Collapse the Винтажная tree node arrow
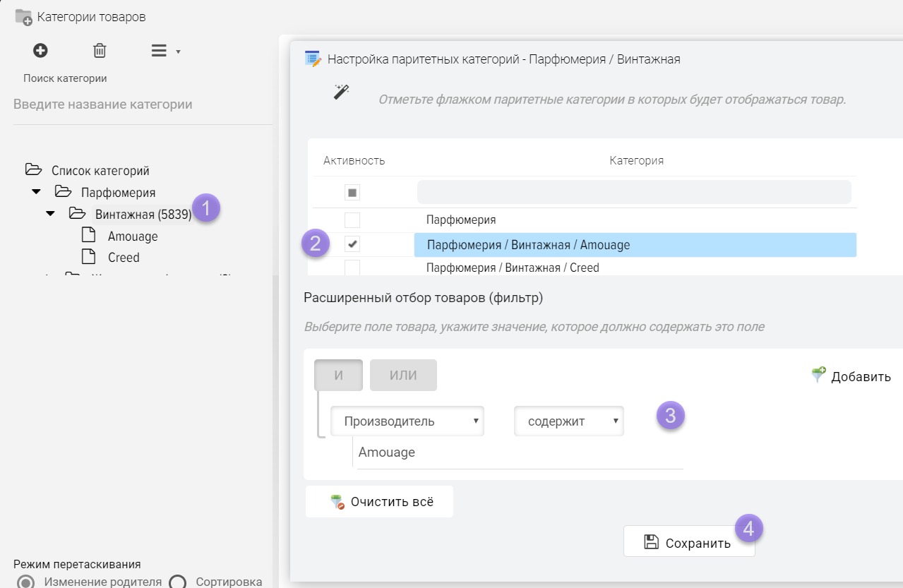Image resolution: width=903 pixels, height=588 pixels. [x=50, y=214]
